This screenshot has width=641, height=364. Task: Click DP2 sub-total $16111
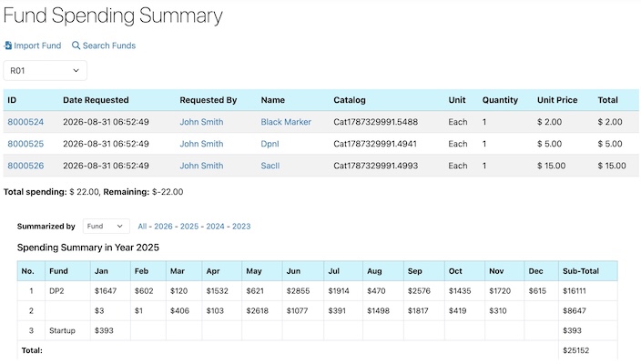tap(575, 291)
